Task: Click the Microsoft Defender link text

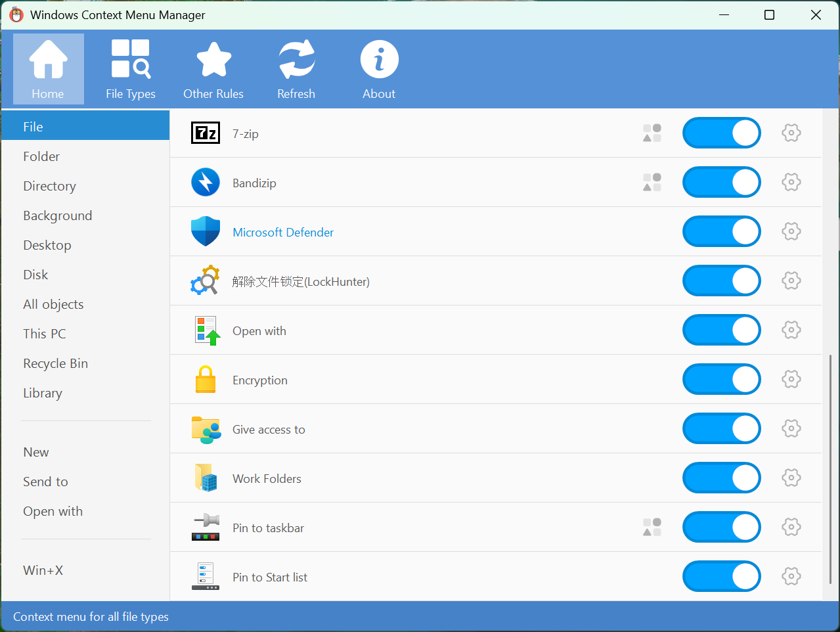Action: [283, 232]
